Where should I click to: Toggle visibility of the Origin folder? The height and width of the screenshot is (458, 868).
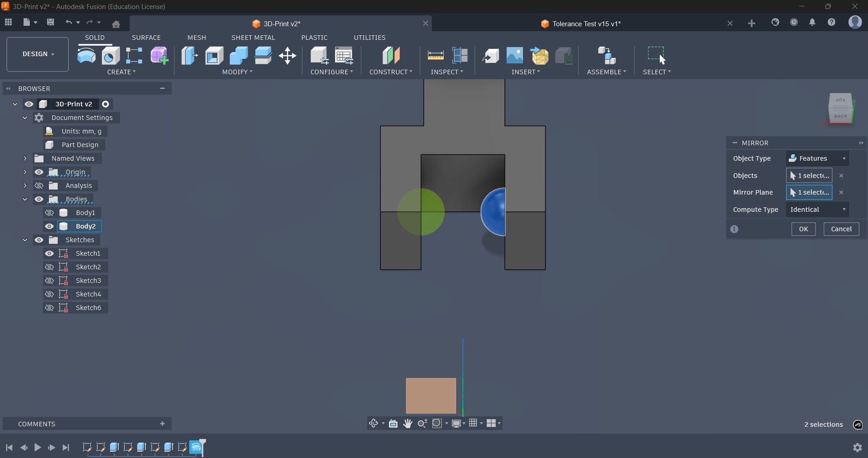click(39, 172)
